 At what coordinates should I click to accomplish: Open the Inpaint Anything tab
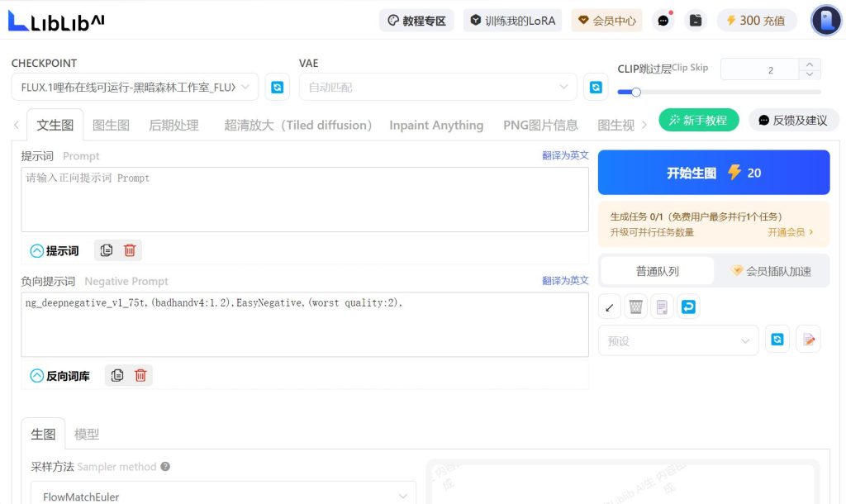click(x=436, y=126)
